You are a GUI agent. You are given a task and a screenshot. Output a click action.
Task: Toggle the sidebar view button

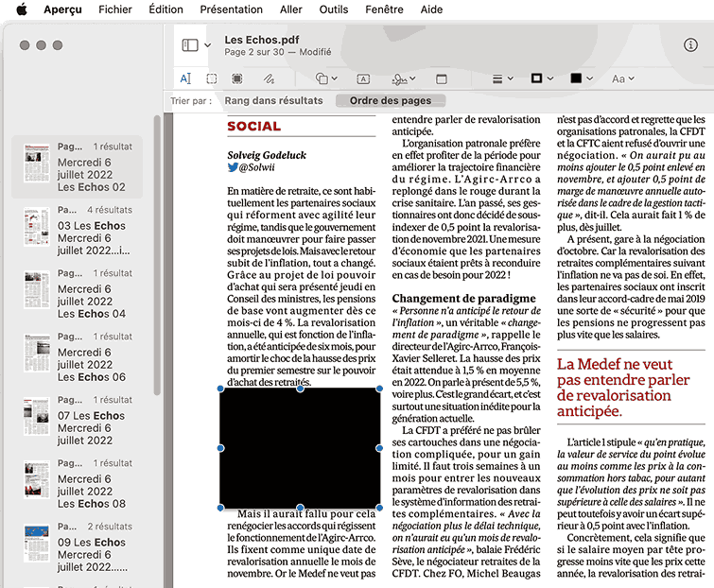tap(190, 45)
